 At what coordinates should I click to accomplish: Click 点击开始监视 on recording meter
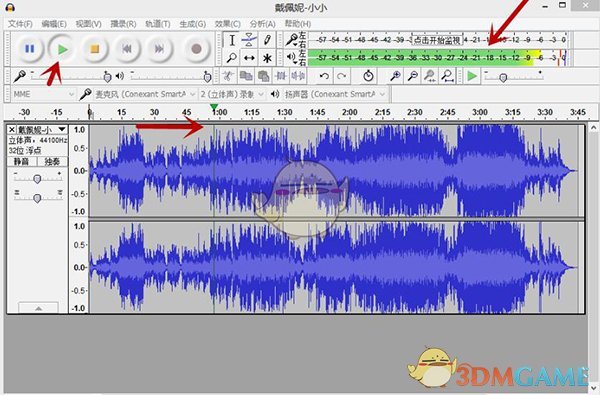pos(437,40)
